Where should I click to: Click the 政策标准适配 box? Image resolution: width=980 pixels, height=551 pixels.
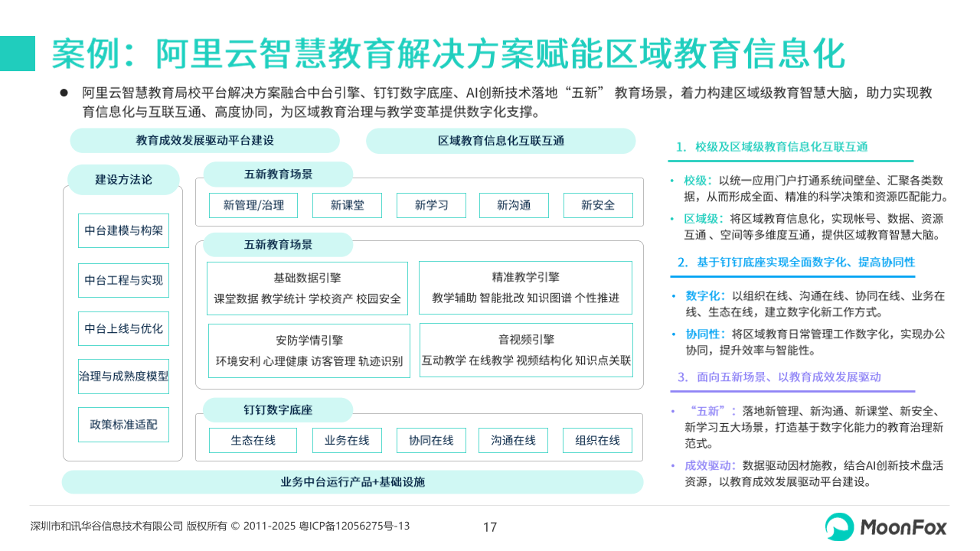[x=123, y=424]
